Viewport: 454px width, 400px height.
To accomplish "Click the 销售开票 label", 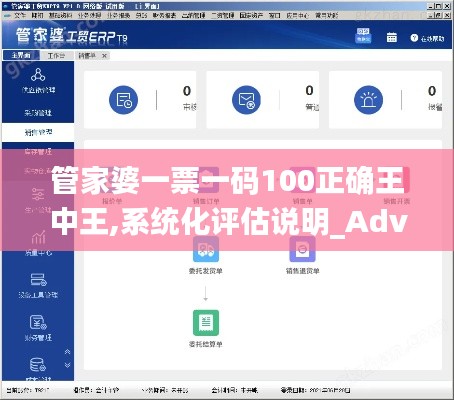I will pos(397,201).
